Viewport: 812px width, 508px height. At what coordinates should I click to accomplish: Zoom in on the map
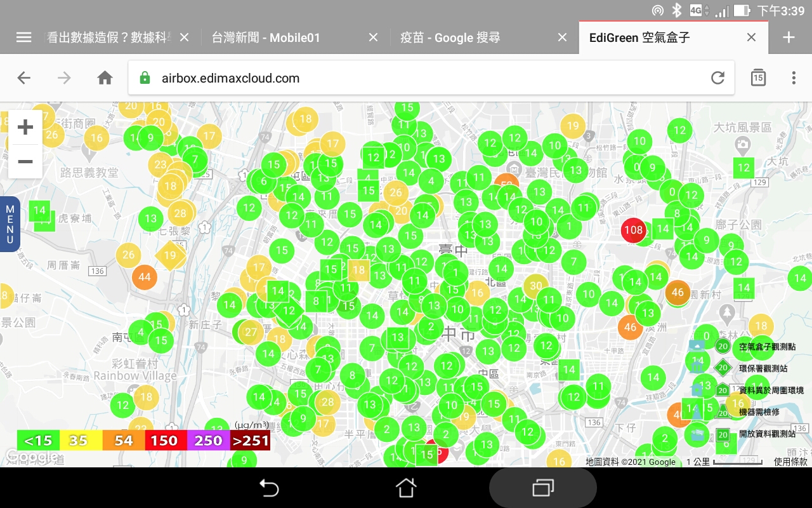tap(25, 128)
